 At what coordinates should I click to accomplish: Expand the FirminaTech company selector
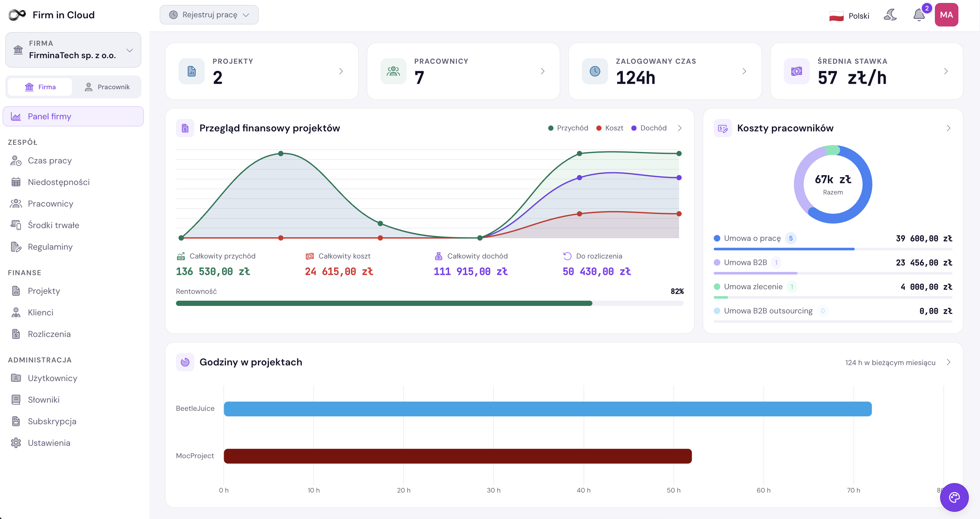(73, 50)
